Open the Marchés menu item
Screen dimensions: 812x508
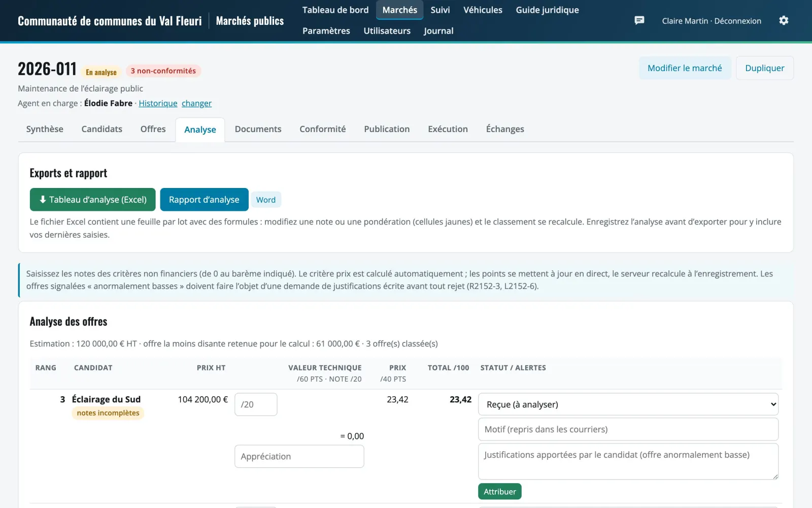point(400,10)
